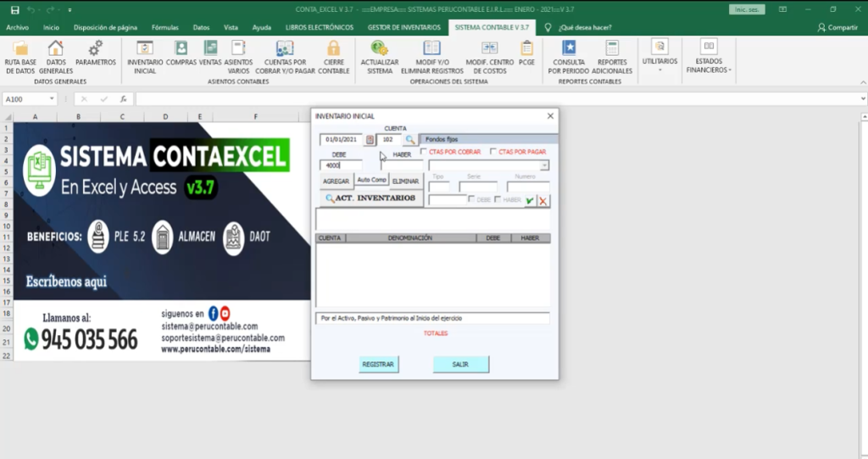
Task: Open Estados Financieros dropdown
Action: pyautogui.click(x=709, y=57)
